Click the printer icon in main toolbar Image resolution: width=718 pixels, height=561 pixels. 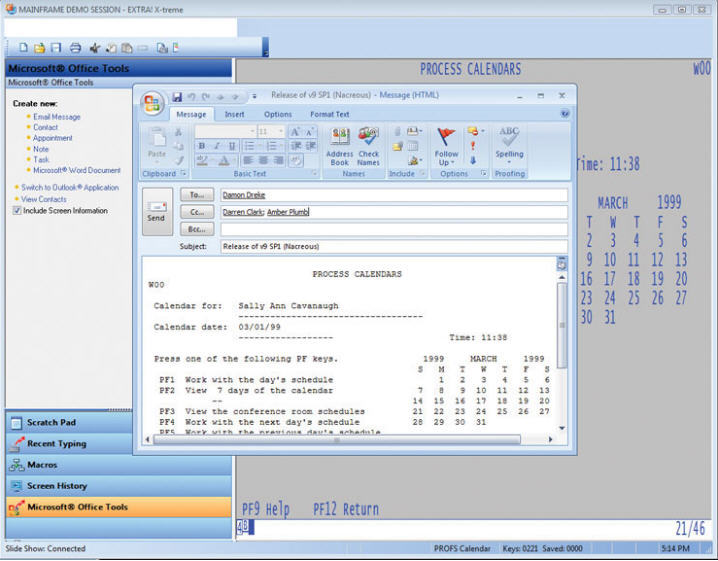[76, 47]
